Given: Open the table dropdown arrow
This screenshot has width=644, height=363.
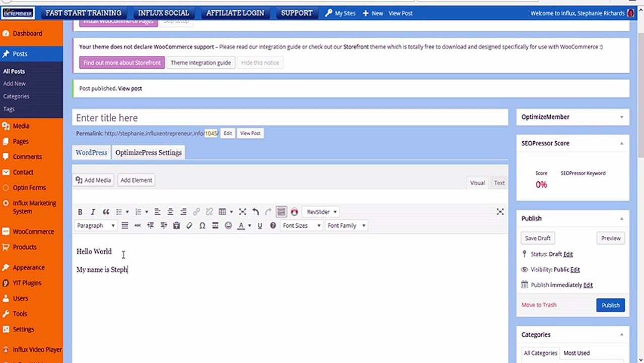Looking at the screenshot, I should tap(231, 212).
